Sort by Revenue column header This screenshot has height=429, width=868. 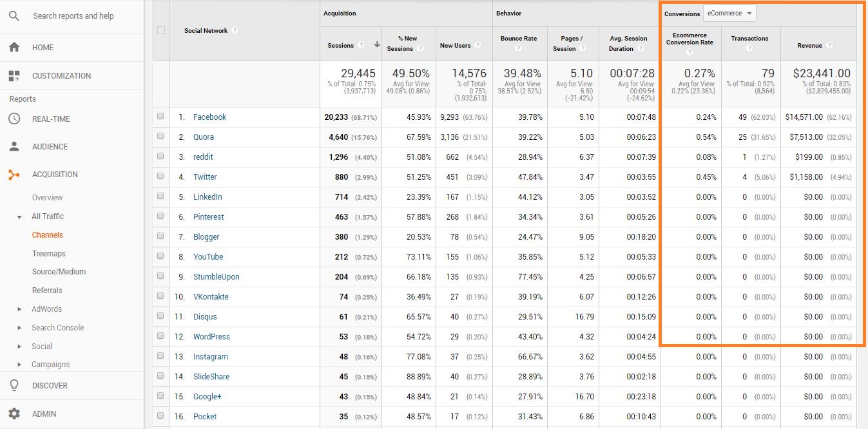[809, 46]
